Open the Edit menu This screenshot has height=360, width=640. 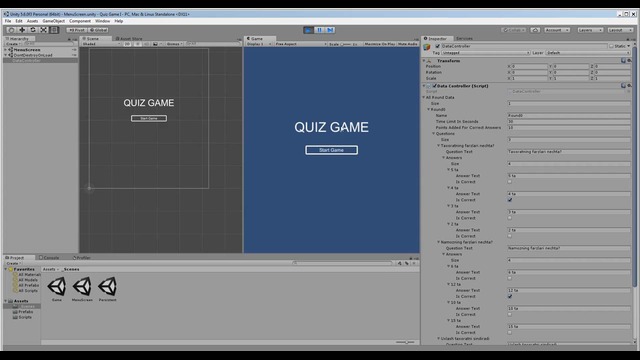[x=19, y=21]
